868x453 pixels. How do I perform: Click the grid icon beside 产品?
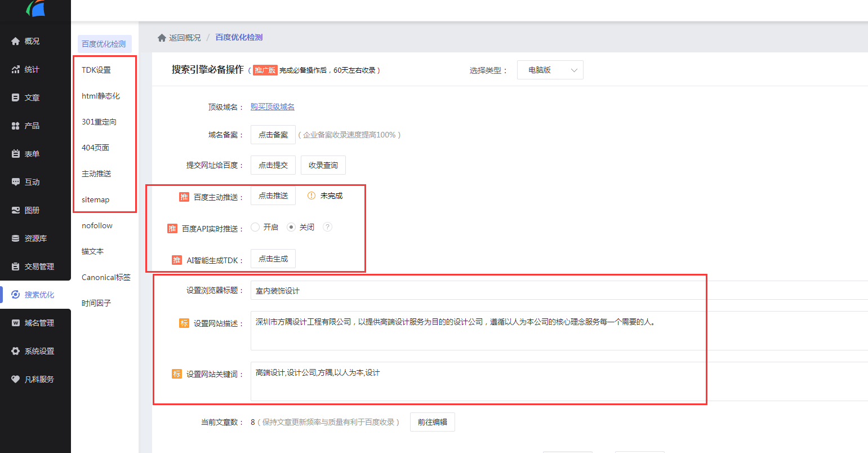(x=16, y=126)
